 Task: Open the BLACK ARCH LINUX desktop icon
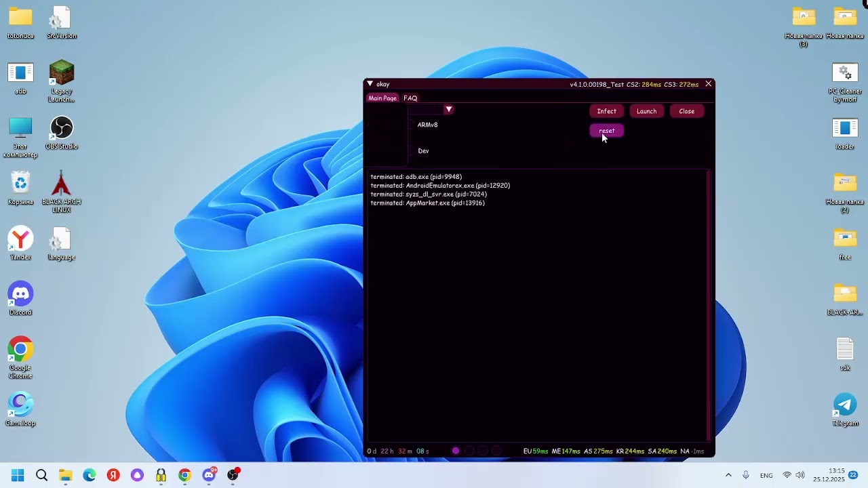[61, 192]
